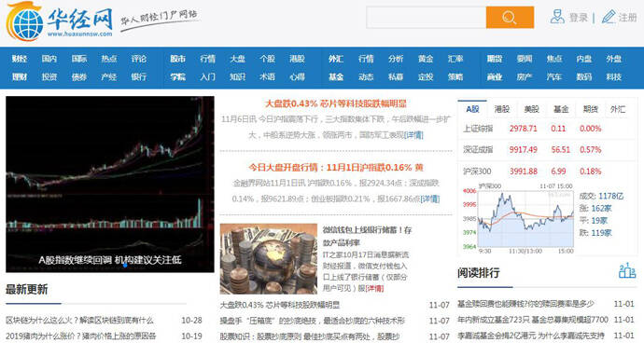
Task: Open the 国际 navigation item
Action: tap(79, 59)
